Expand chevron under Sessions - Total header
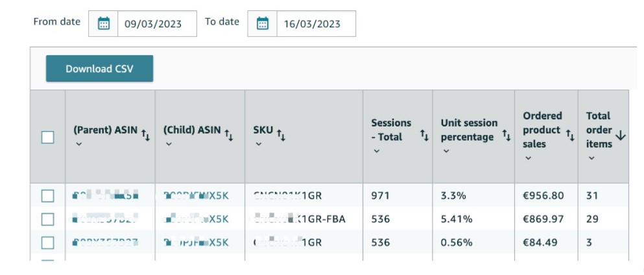644x275 pixels. tap(377, 151)
